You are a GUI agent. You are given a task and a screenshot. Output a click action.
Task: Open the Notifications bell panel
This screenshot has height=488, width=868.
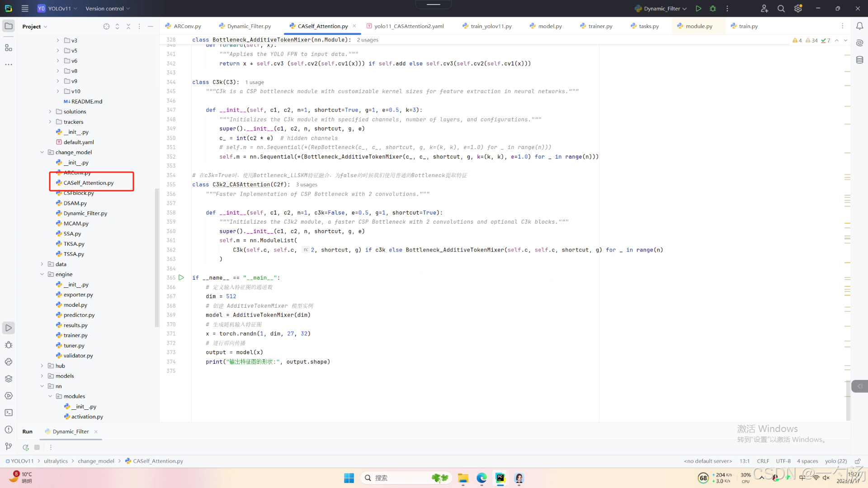[859, 26]
